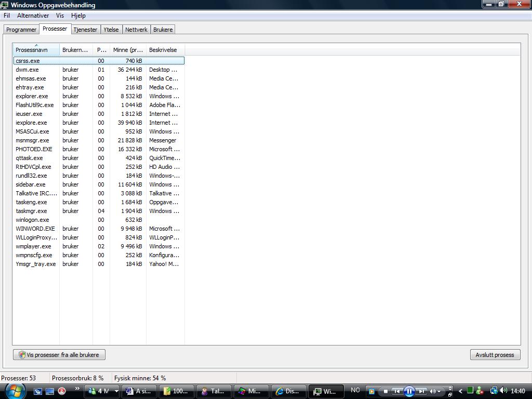The height and width of the screenshot is (399, 532).
Task: Open the media player toolbar volume control
Action: [x=435, y=392]
